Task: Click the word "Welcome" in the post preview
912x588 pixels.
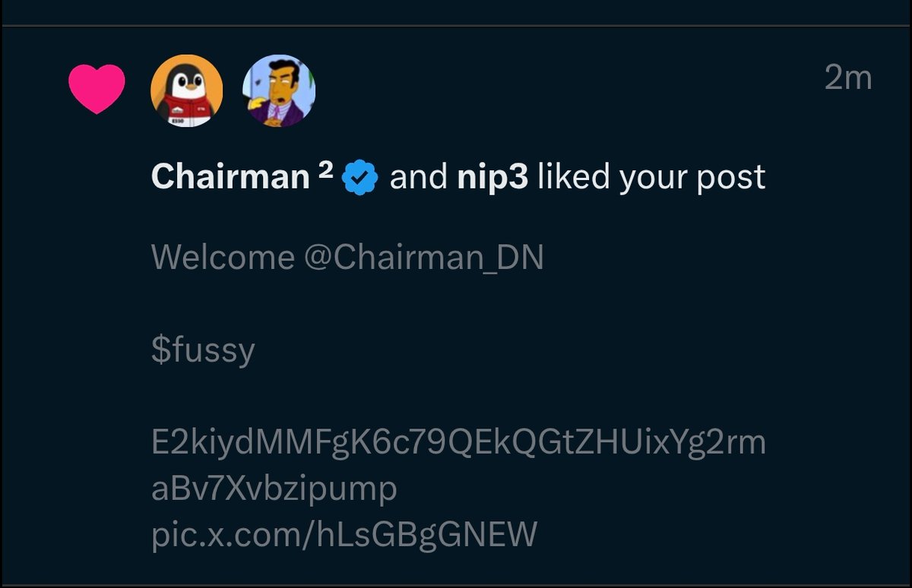Action: click(223, 258)
